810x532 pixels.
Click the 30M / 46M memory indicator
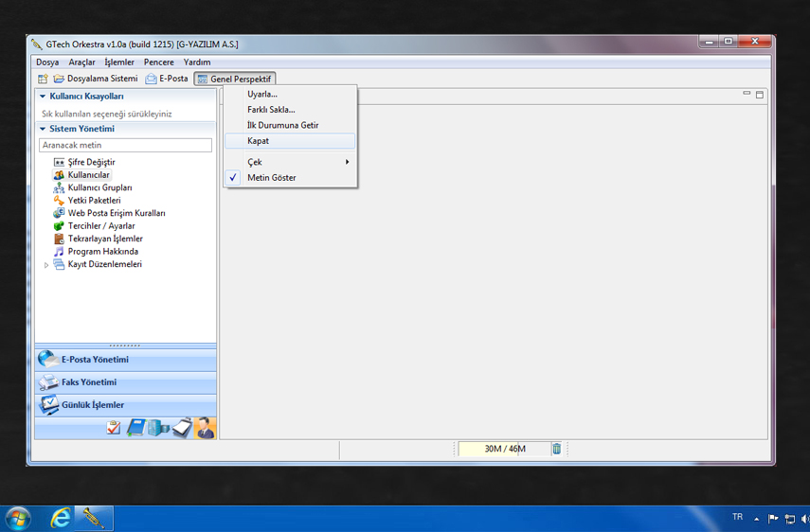(x=504, y=449)
